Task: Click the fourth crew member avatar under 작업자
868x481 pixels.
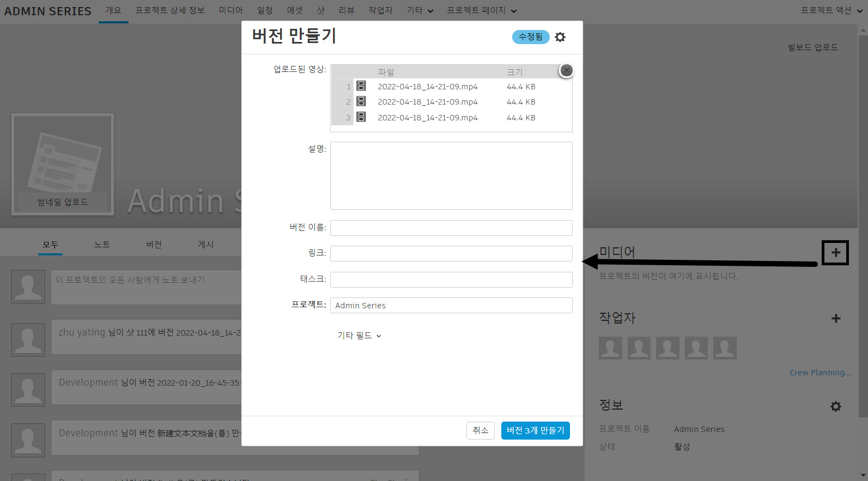Action: point(696,348)
